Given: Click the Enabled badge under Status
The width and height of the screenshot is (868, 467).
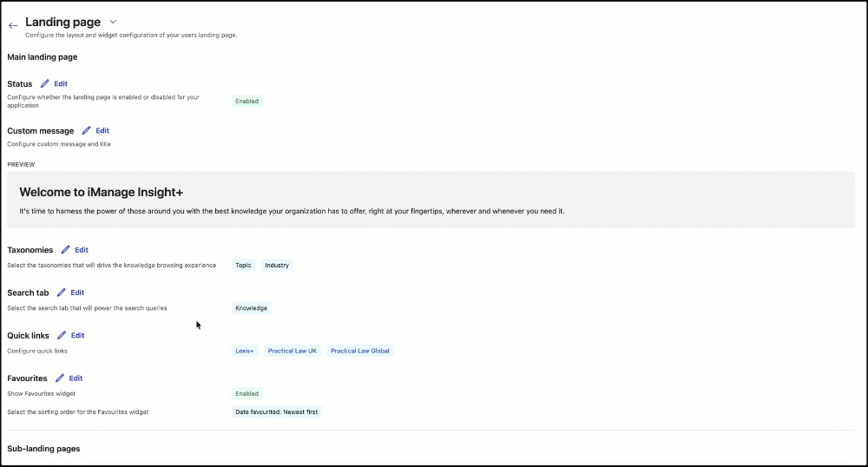Looking at the screenshot, I should click(x=247, y=102).
